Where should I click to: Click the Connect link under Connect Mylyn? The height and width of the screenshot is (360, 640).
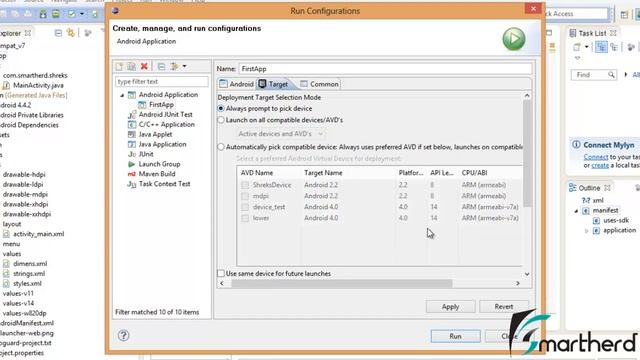pyautogui.click(x=596, y=157)
